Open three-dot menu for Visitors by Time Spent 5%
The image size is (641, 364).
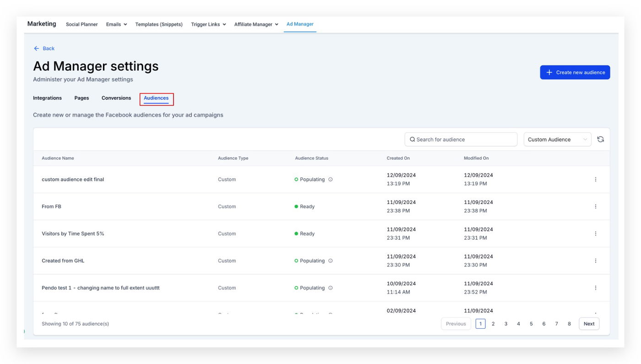point(595,234)
